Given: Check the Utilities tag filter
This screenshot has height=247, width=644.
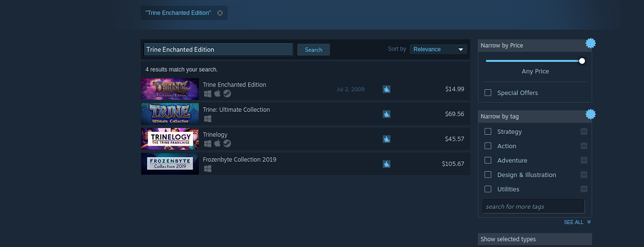Looking at the screenshot, I should click(488, 189).
